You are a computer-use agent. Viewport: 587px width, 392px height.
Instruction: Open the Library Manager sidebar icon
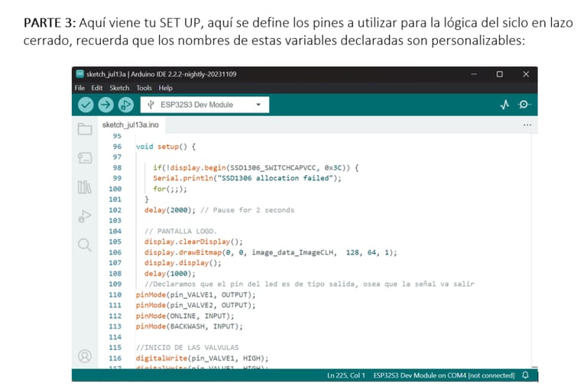[x=85, y=186]
